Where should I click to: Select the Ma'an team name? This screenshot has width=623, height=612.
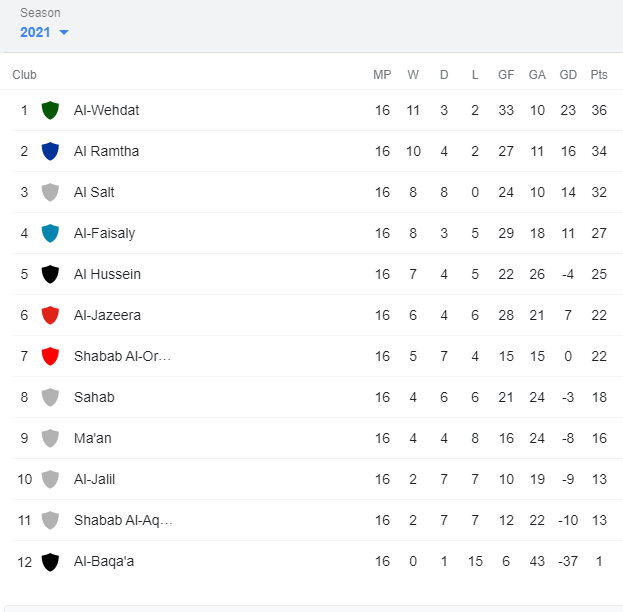coord(93,438)
